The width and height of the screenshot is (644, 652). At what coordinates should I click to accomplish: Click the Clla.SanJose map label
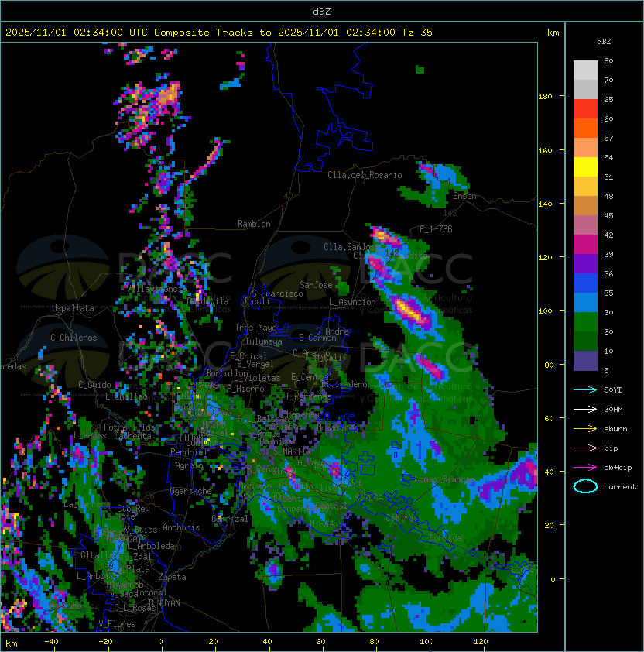click(x=350, y=247)
